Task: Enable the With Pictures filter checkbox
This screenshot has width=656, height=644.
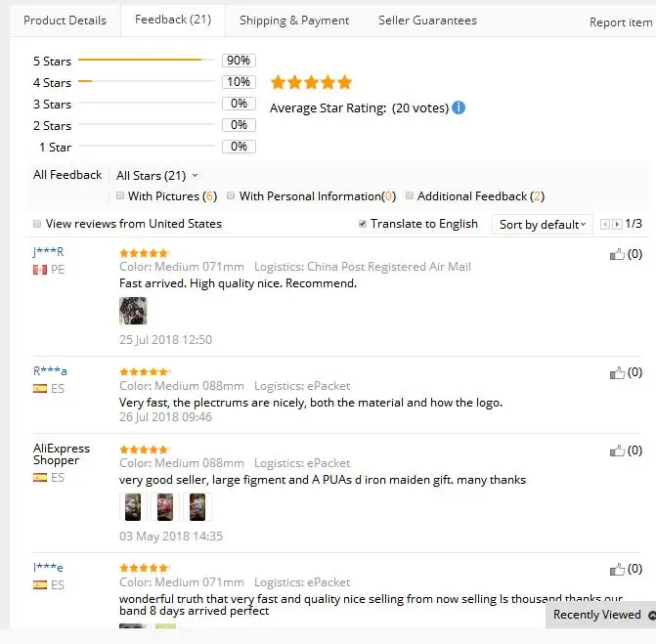Action: click(119, 196)
